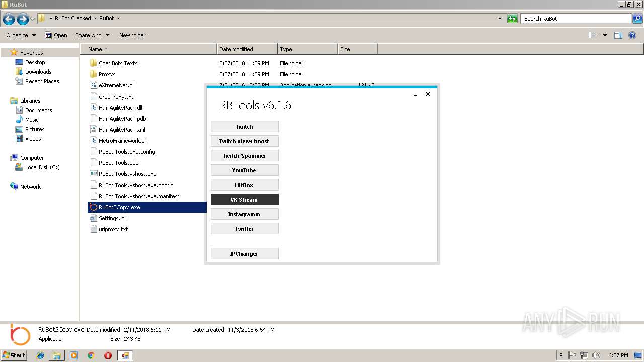The height and width of the screenshot is (362, 644).
Task: Open the Windows Start menu
Action: tap(14, 355)
